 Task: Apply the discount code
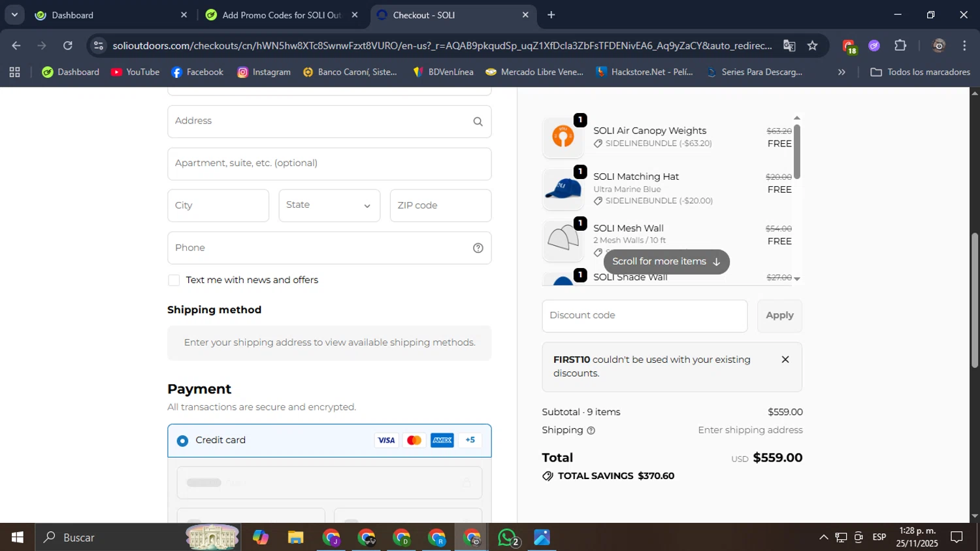click(779, 316)
